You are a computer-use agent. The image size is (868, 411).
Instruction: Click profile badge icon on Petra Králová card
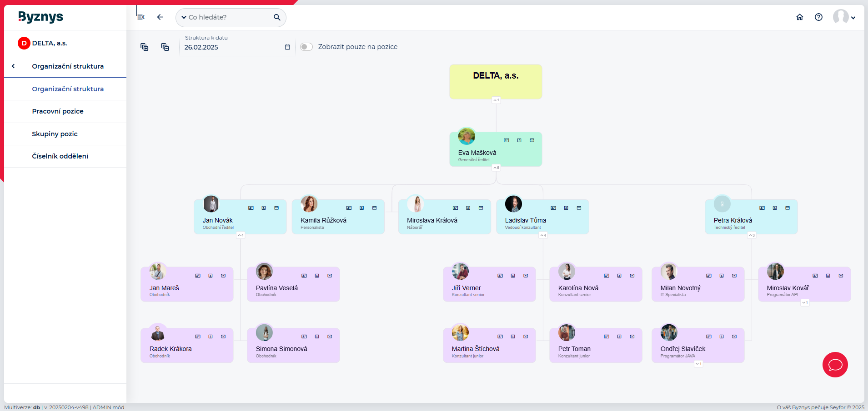pyautogui.click(x=775, y=208)
